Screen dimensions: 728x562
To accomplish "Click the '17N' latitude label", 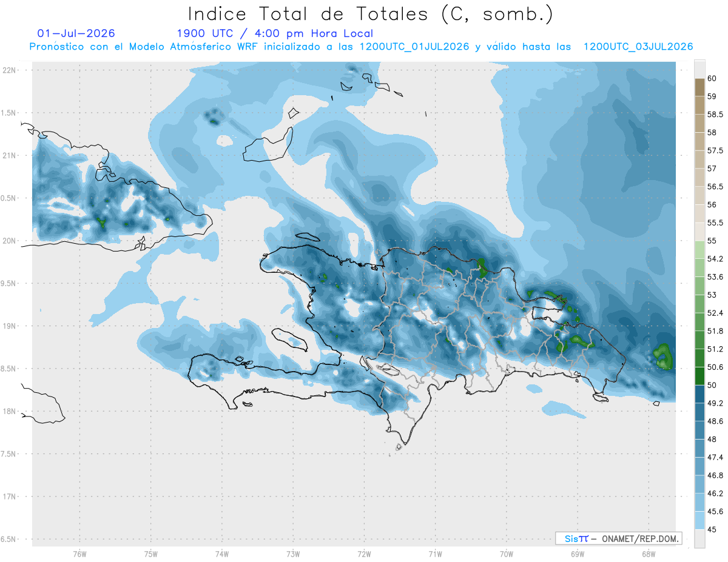I will tap(8, 497).
